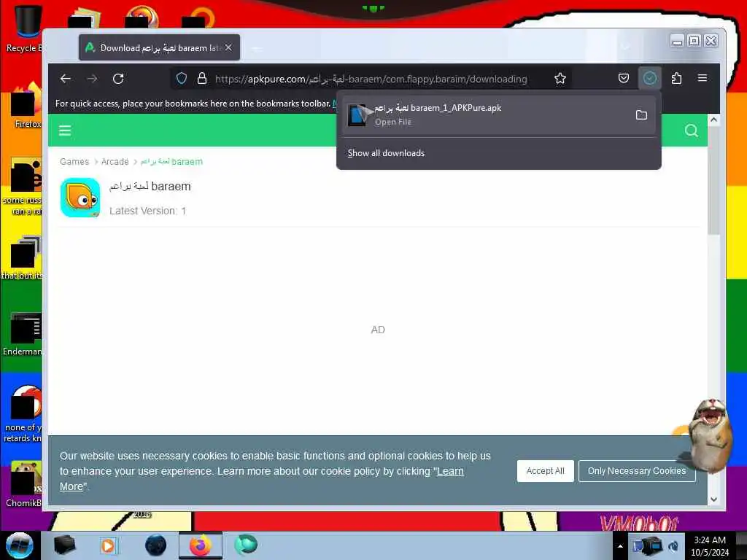This screenshot has height=560, width=747.
Task: Choose Only Necessary Cookies
Action: pyautogui.click(x=637, y=471)
